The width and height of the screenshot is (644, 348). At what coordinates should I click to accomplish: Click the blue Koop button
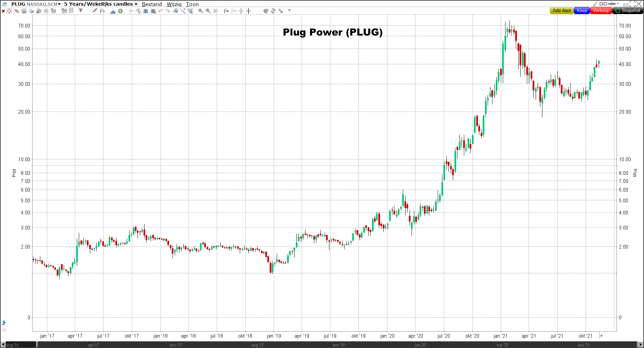point(582,11)
